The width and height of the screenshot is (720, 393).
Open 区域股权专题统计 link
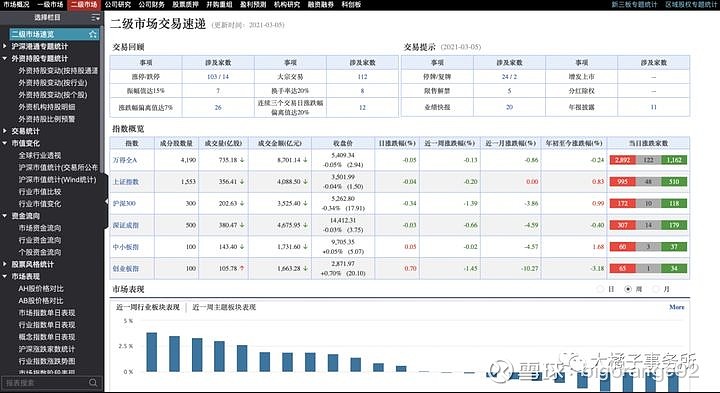(x=691, y=5)
